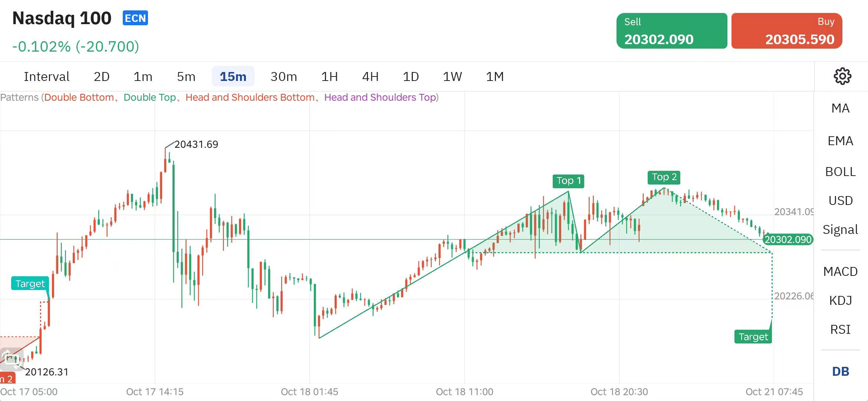Enable the MACD indicator
This screenshot has height=401, width=868.
[x=840, y=272]
